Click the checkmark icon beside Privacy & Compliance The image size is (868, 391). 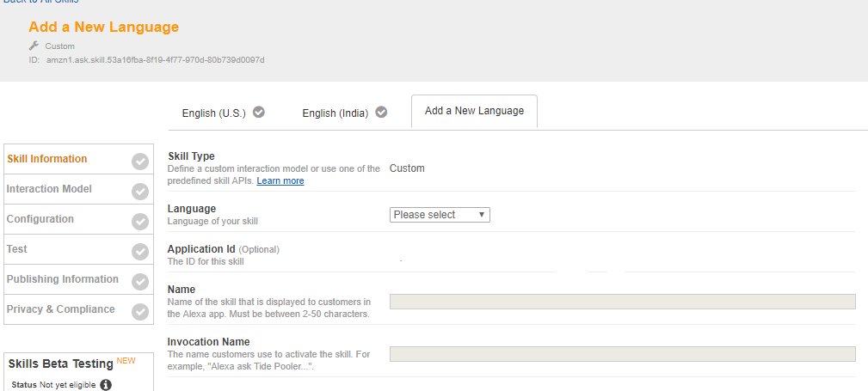coord(140,311)
